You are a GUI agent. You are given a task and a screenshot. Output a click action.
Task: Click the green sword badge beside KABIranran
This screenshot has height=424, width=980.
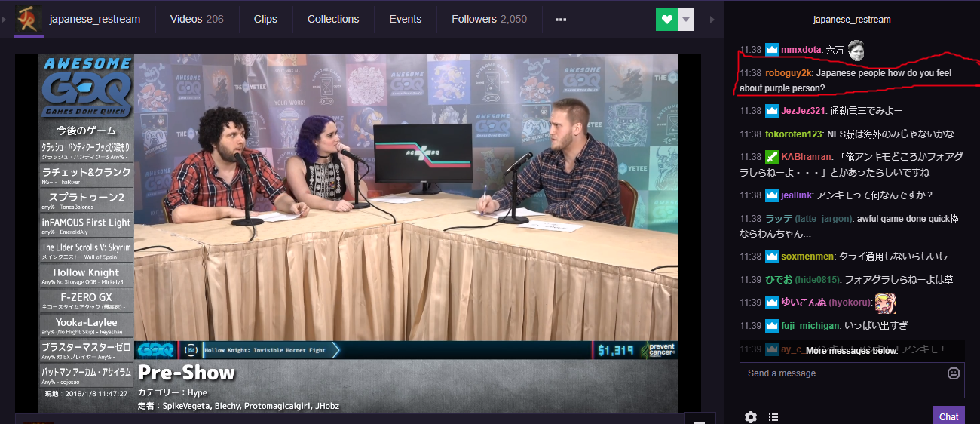click(772, 157)
